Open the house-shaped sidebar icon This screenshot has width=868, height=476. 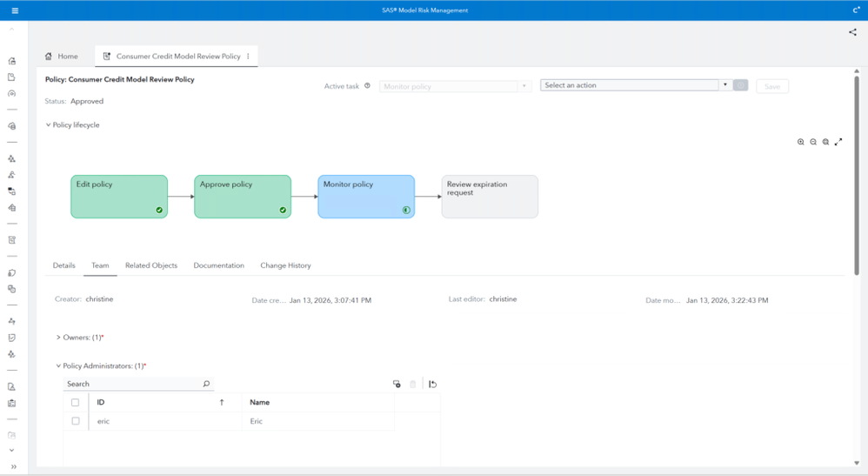11,61
